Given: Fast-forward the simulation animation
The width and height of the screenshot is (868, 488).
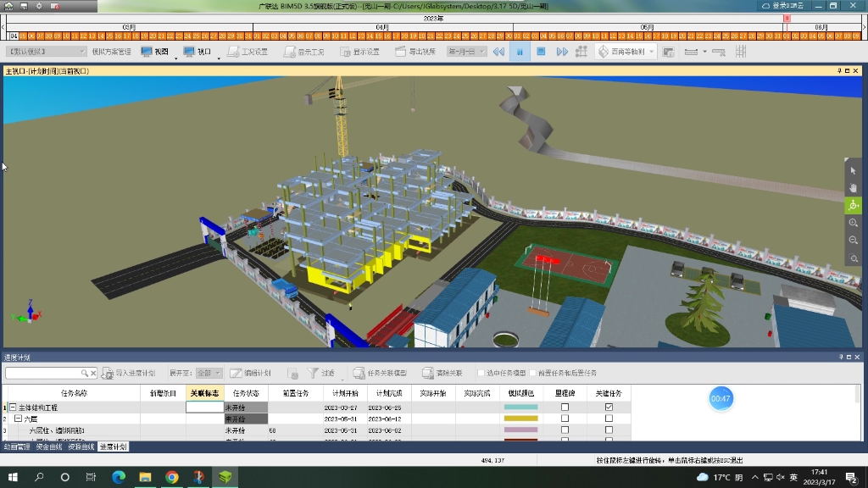Looking at the screenshot, I should pos(562,52).
